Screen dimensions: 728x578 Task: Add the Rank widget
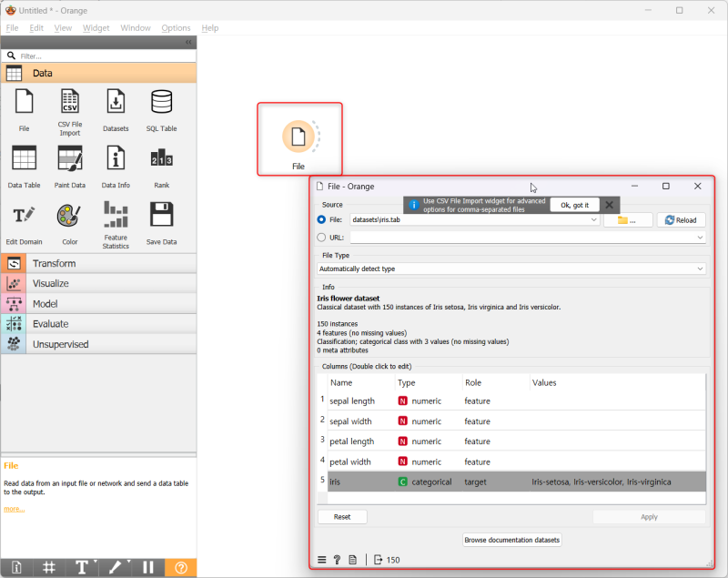[x=162, y=167]
